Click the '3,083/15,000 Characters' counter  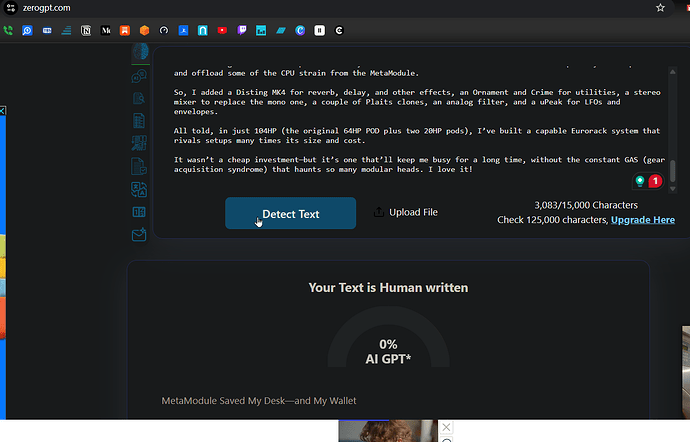(586, 205)
